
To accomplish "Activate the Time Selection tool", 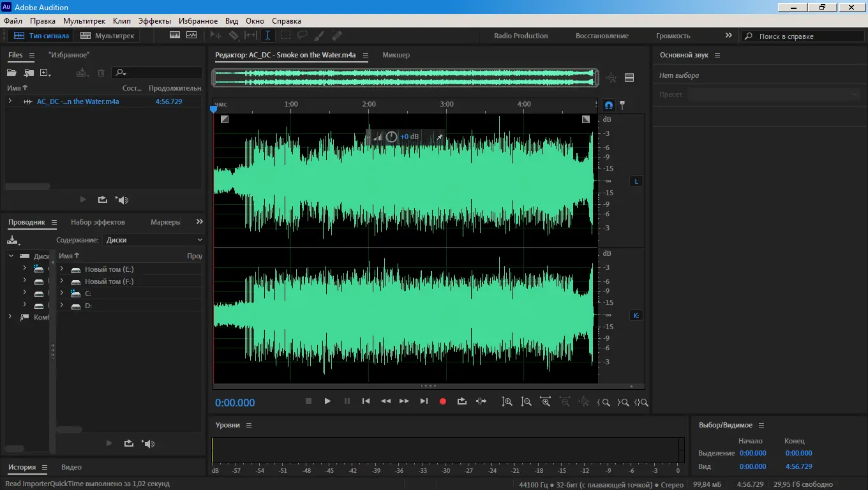I will pyautogui.click(x=267, y=35).
